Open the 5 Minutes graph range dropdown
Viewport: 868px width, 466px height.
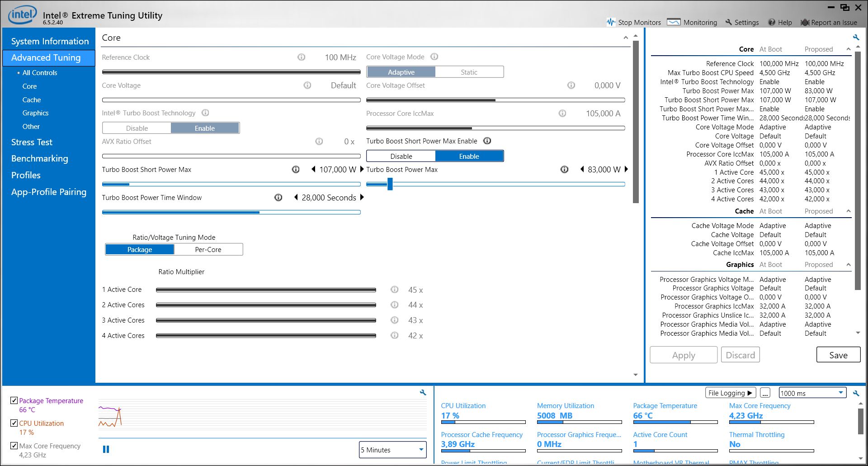coord(393,450)
